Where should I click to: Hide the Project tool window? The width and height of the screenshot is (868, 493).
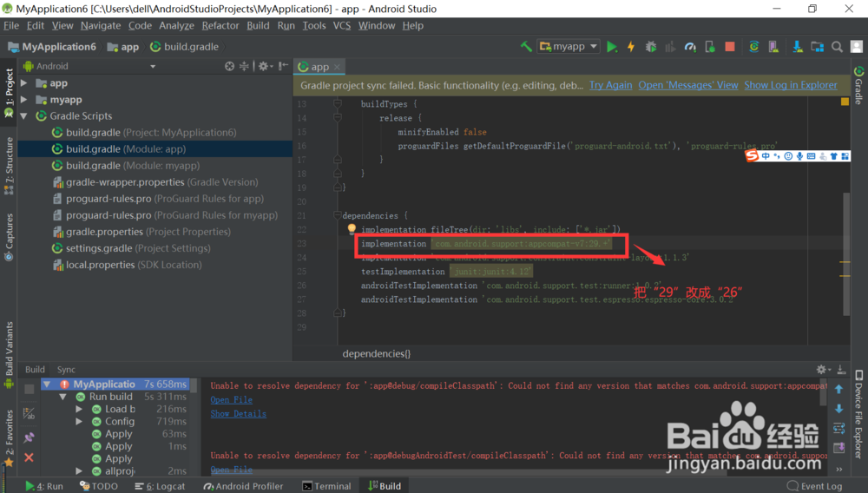pyautogui.click(x=283, y=66)
